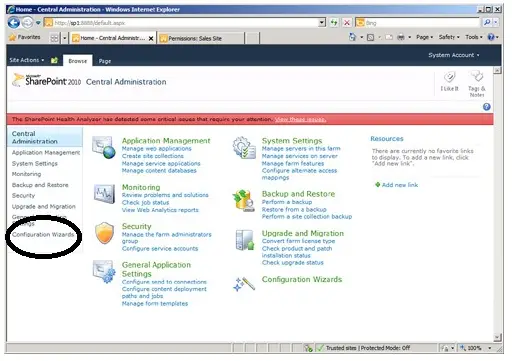Click the browser Forward arrow button
The height and width of the screenshot is (361, 512).
click(x=28, y=23)
